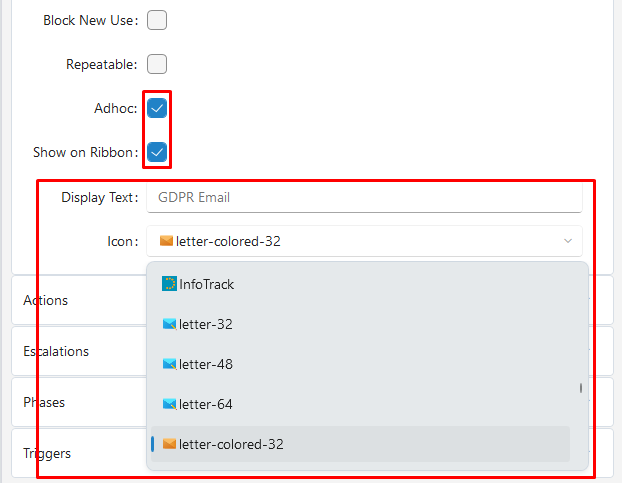Click the icon list scrollbar thumb

pos(580,388)
